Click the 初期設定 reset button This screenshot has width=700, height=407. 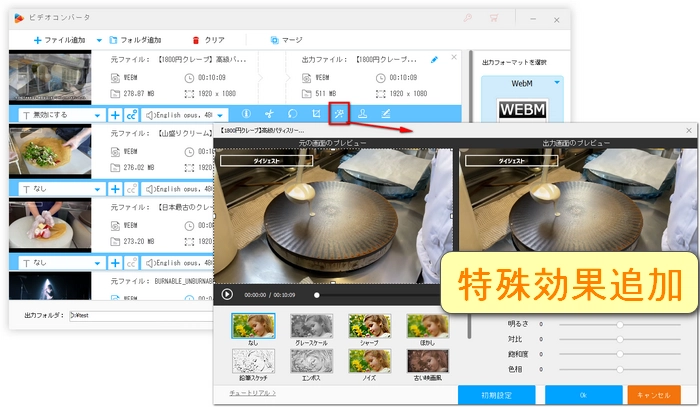[496, 395]
